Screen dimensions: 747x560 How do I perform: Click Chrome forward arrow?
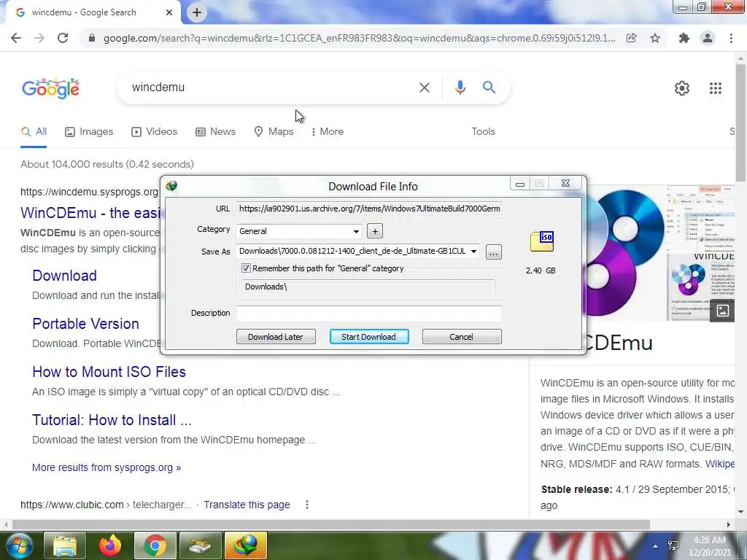(x=39, y=38)
